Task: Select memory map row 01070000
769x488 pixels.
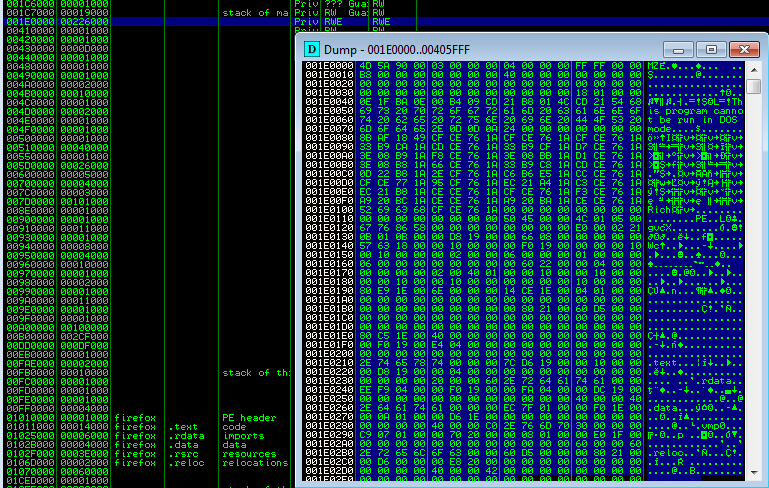Action: pos(57,472)
